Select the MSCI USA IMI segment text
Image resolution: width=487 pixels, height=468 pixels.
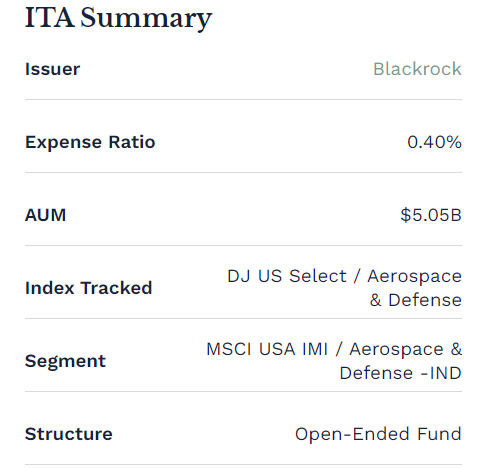point(267,349)
